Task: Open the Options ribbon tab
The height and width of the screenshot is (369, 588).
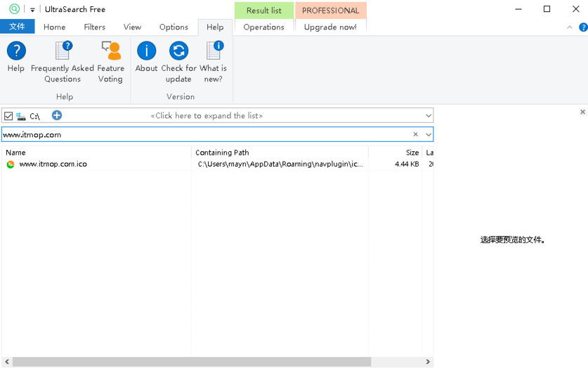Action: pyautogui.click(x=174, y=27)
